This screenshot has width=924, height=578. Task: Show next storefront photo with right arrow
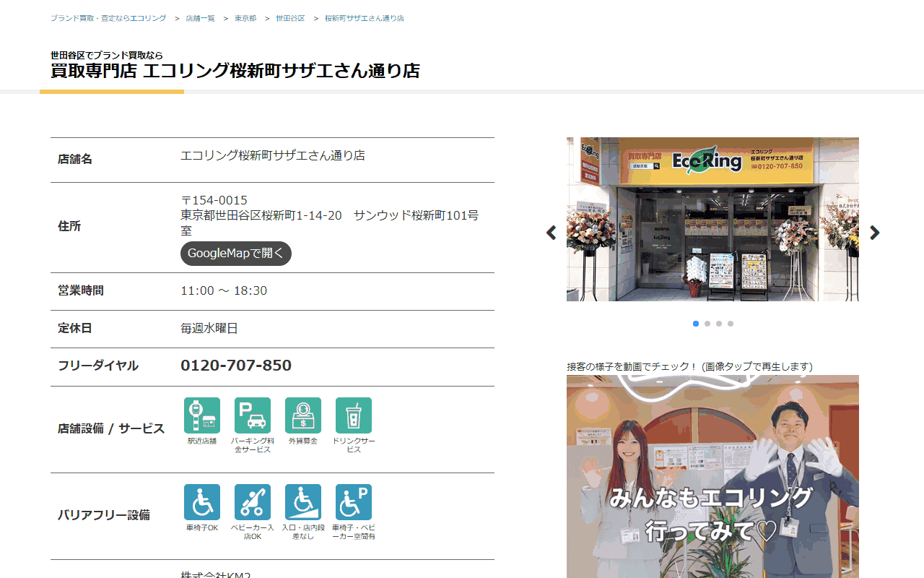[x=875, y=233]
